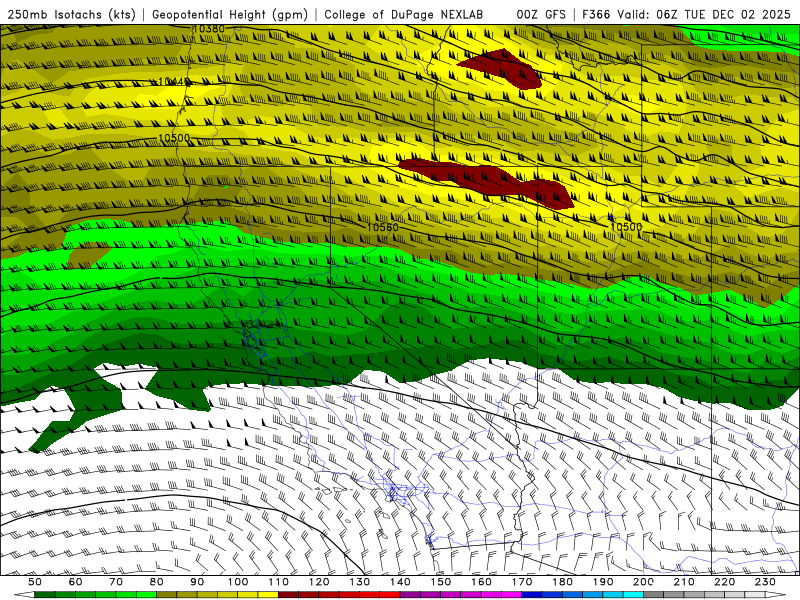Click the 'F366' forecast hour text
Image resolution: width=800 pixels, height=600 pixels.
pyautogui.click(x=596, y=14)
